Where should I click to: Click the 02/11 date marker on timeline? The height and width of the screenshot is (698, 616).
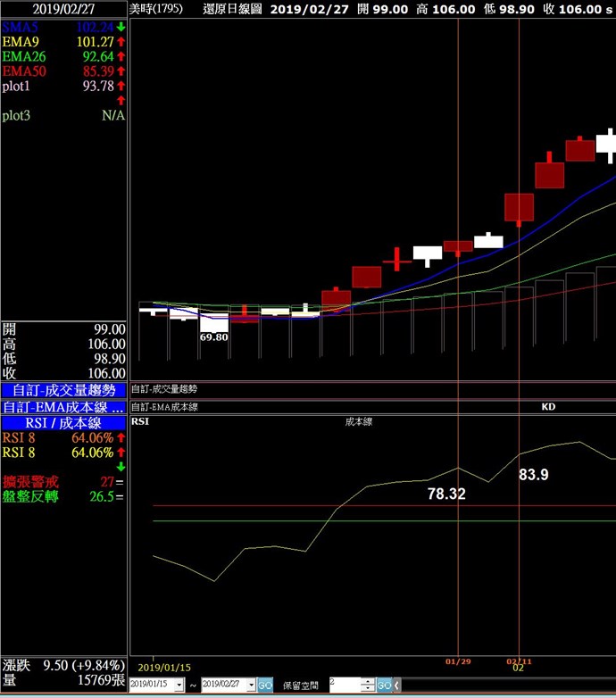coord(519,662)
